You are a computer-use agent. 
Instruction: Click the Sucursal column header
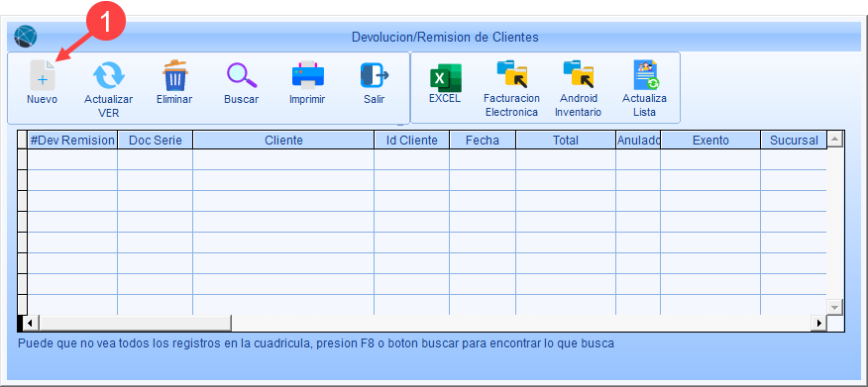794,141
